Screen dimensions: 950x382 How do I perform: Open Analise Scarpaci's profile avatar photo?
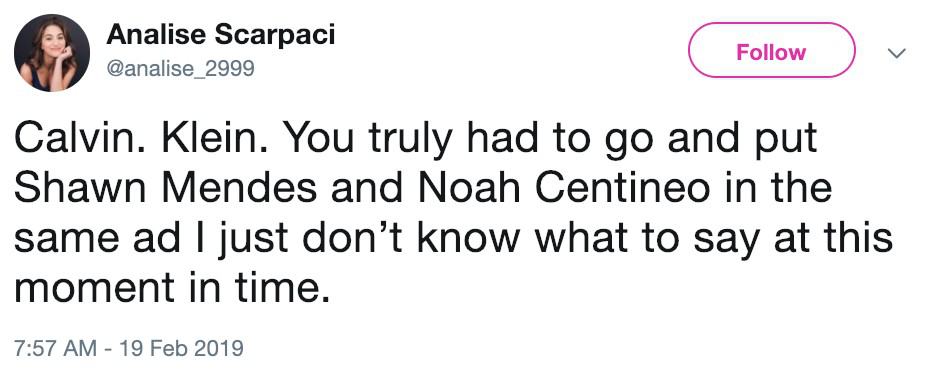click(x=52, y=53)
